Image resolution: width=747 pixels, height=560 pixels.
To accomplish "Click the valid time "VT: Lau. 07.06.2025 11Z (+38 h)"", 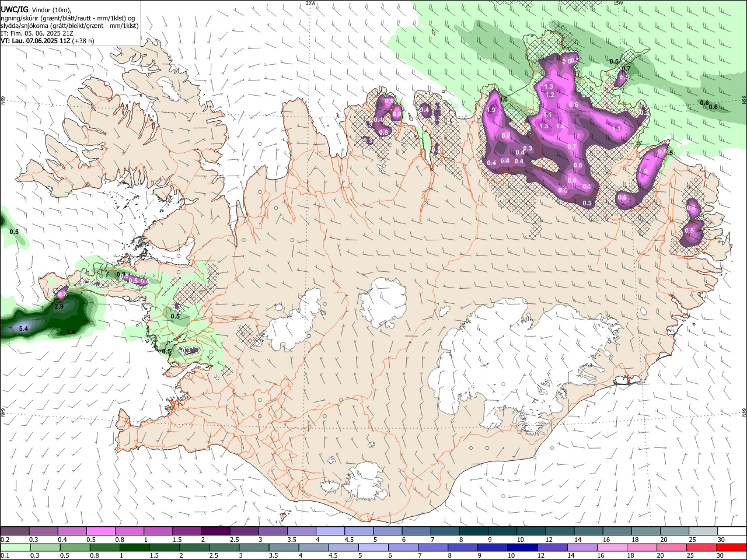I will tap(47, 41).
